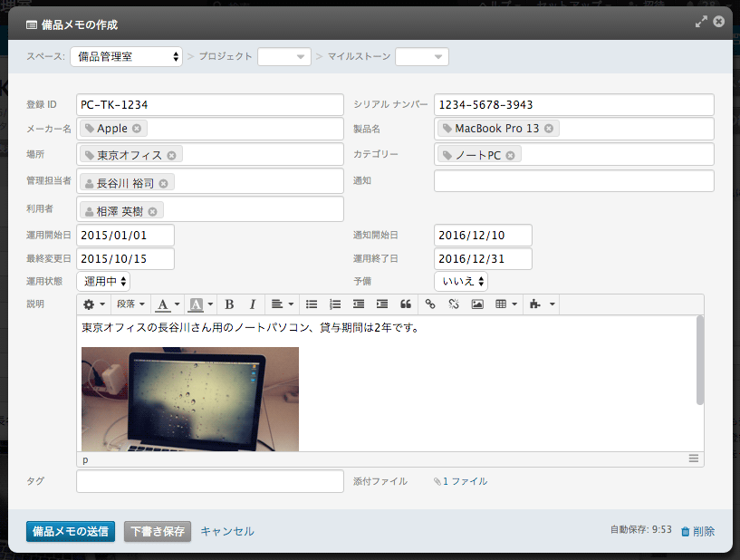Viewport: 740px width, 560px height.
Task: Click the シリアル ナンバー input field
Action: [x=573, y=105]
